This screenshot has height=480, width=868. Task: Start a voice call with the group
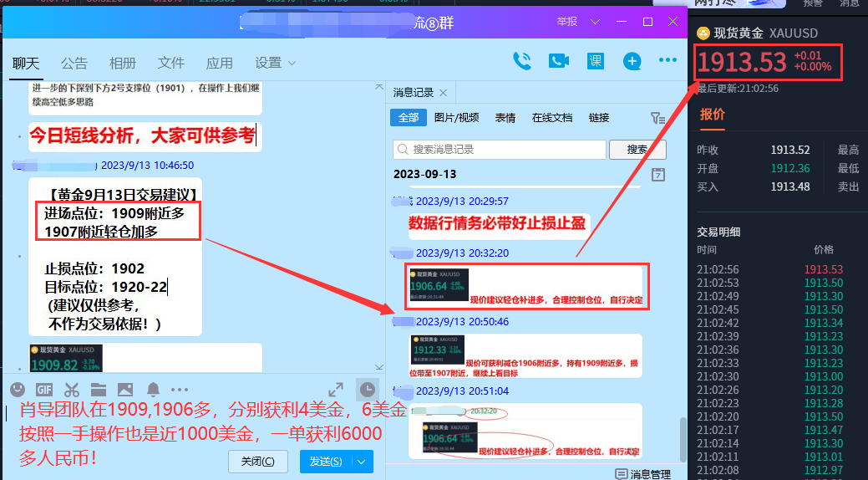click(x=521, y=61)
